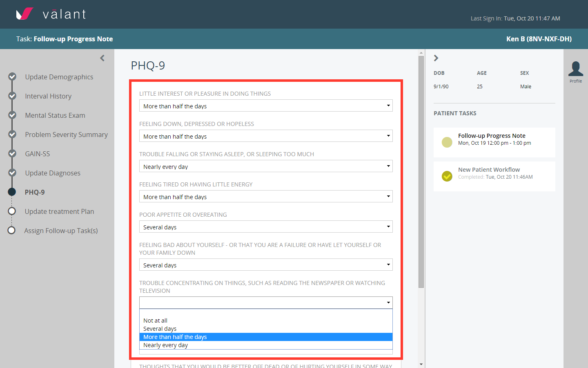Select the PHQ-9 step in sidebar
The height and width of the screenshot is (368, 588).
[35, 192]
